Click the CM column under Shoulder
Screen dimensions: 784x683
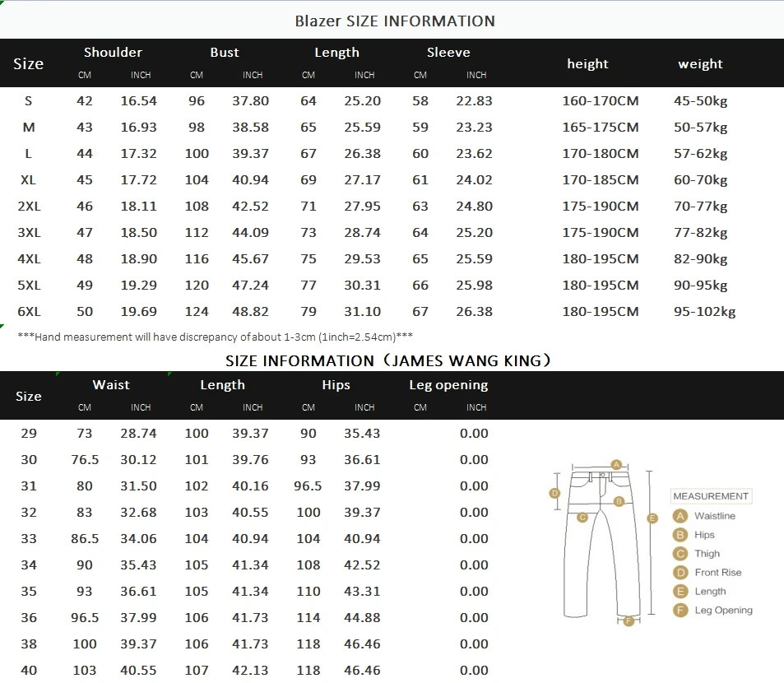click(84, 74)
